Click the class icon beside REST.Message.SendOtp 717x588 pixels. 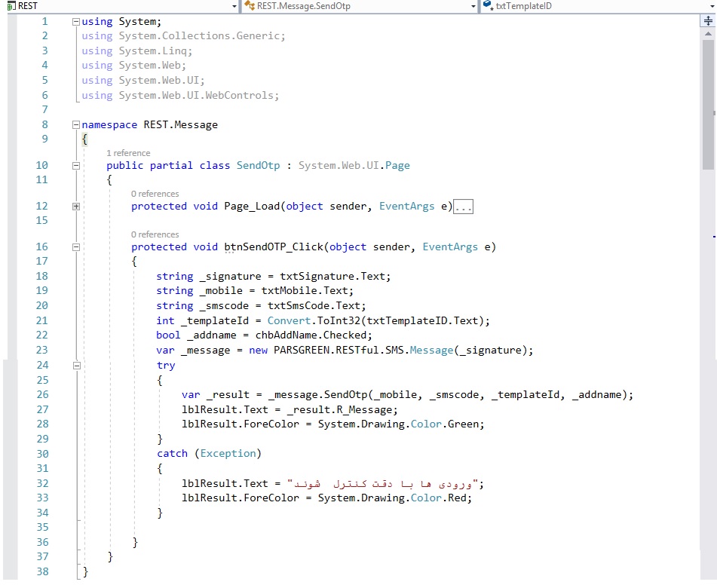[x=249, y=6]
